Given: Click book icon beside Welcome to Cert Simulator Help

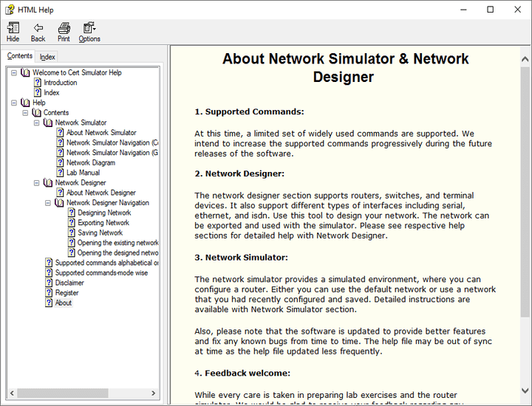Looking at the screenshot, I should pyautogui.click(x=25, y=72).
